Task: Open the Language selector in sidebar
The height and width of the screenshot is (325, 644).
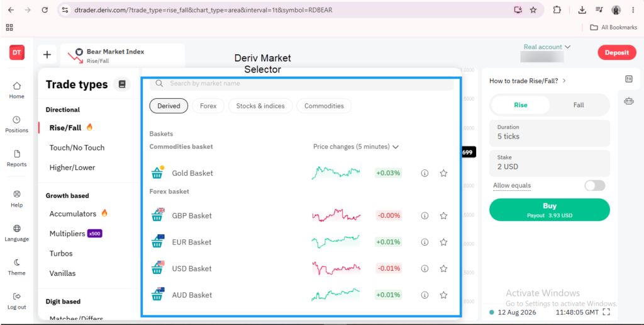Action: click(17, 233)
